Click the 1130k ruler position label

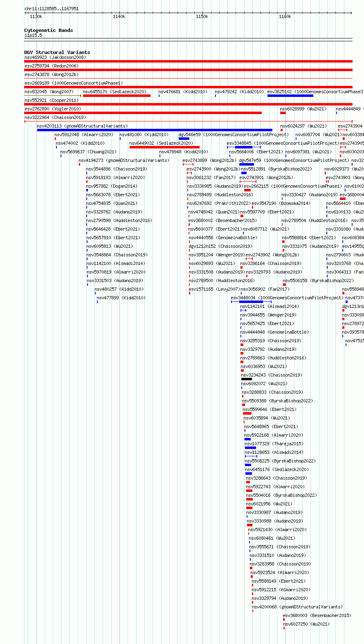click(x=36, y=16)
